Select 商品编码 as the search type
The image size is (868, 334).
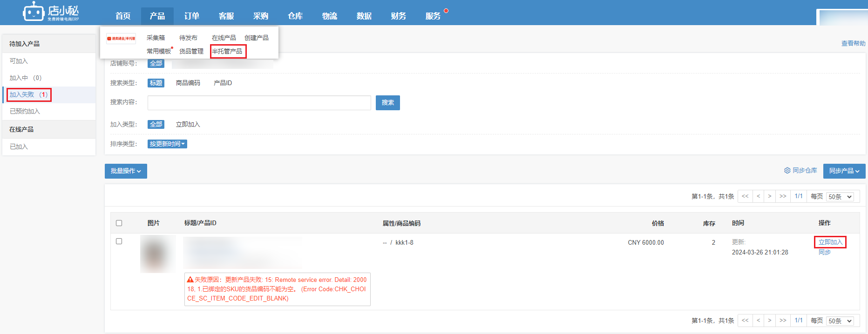188,83
